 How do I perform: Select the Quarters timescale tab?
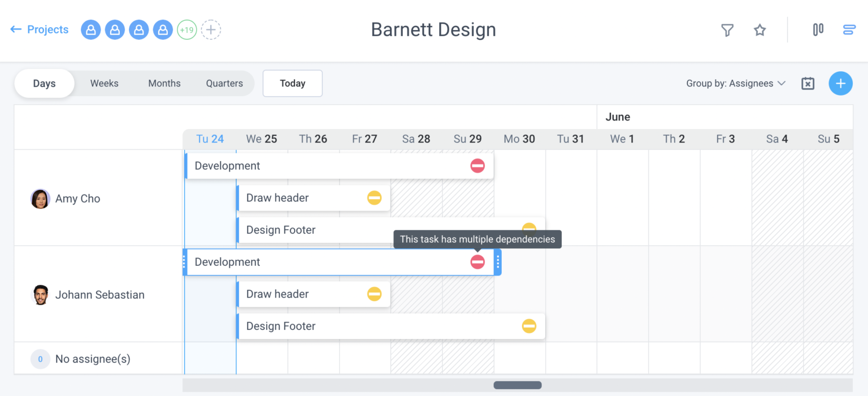[x=224, y=83]
